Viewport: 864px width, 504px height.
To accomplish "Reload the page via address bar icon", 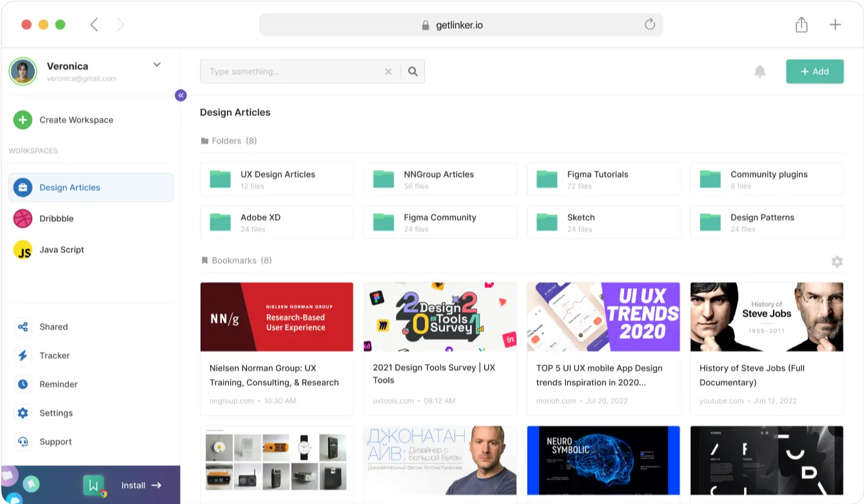I will pyautogui.click(x=650, y=24).
